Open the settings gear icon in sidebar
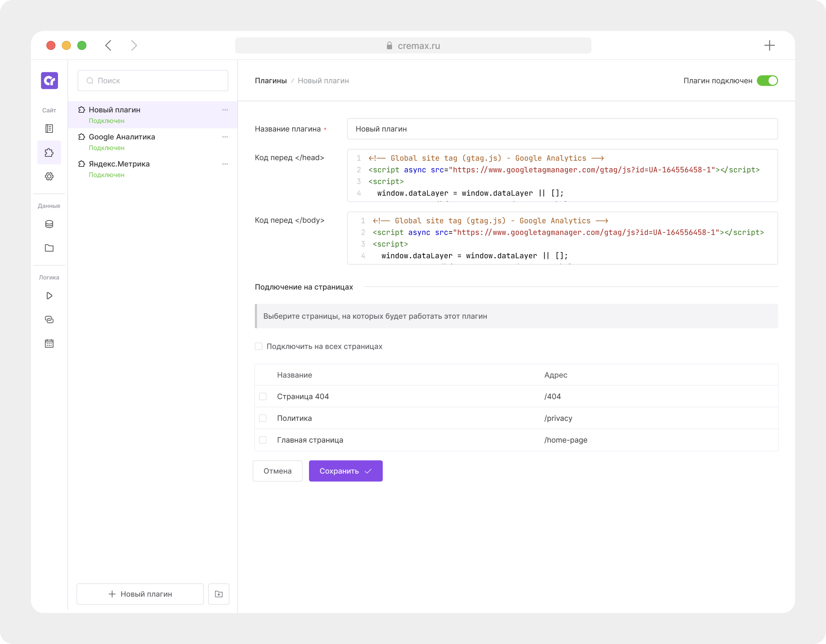 point(49,176)
